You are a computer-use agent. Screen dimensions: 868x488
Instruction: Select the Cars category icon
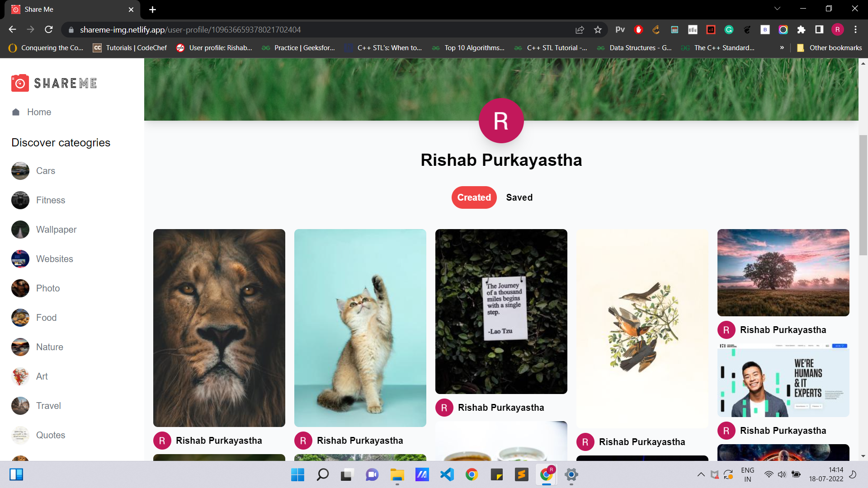[20, 171]
